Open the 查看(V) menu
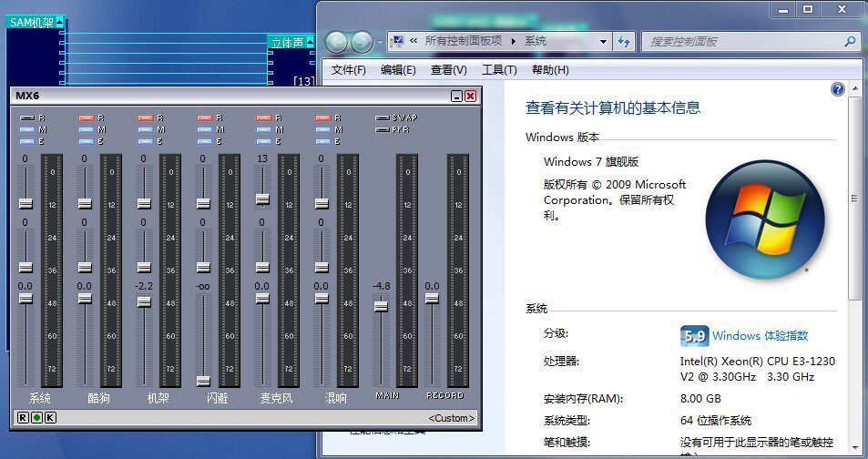This screenshot has height=459, width=868. [x=449, y=70]
